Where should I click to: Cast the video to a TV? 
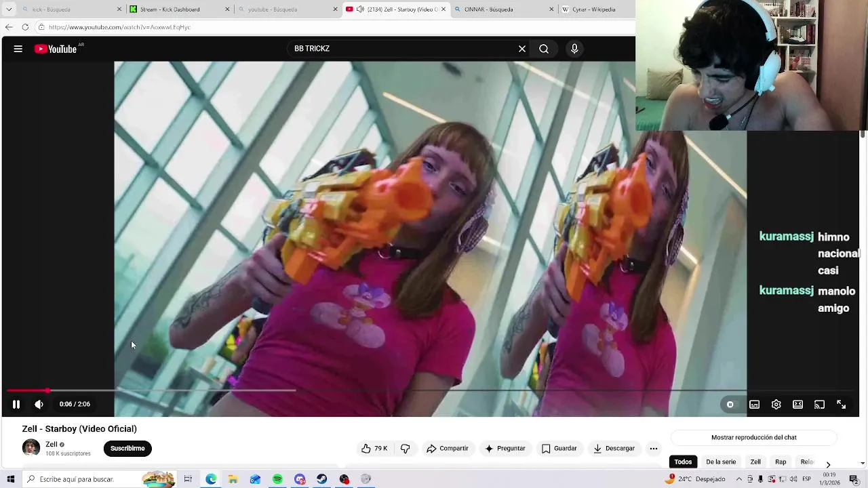pos(819,405)
